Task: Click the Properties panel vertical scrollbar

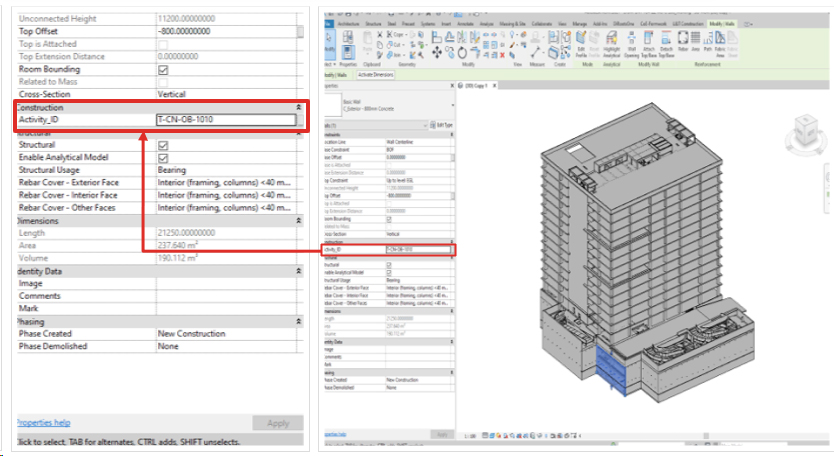Action: (300, 31)
